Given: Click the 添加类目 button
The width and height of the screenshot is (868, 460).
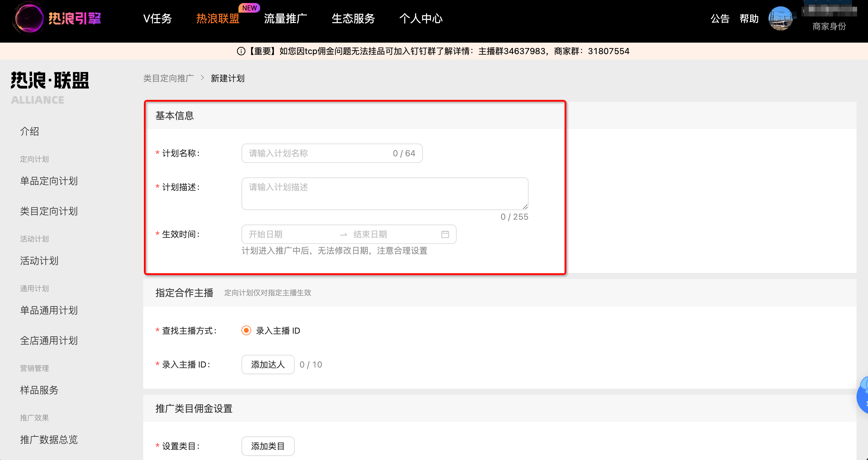Looking at the screenshot, I should [267, 446].
